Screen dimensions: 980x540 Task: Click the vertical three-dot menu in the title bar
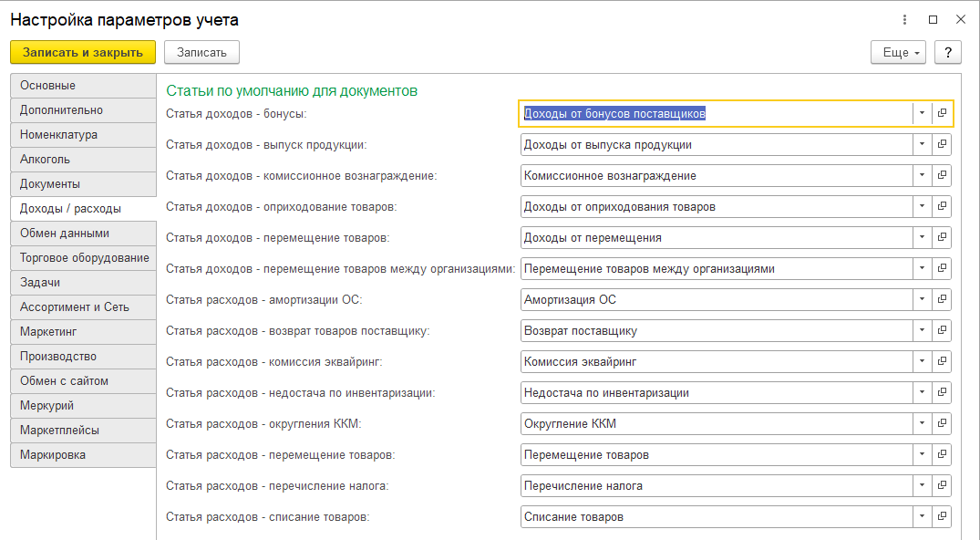904,19
